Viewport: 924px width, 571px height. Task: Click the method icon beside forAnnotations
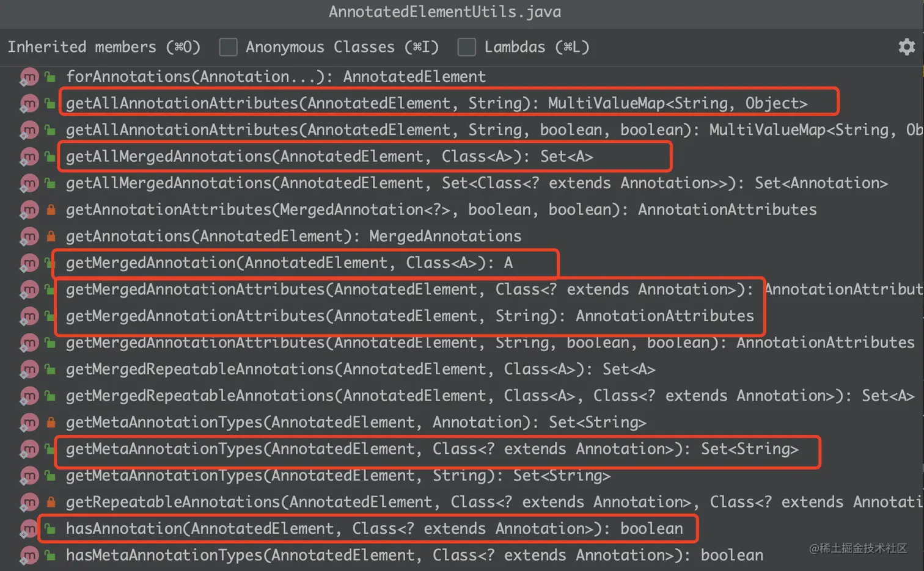[29, 77]
